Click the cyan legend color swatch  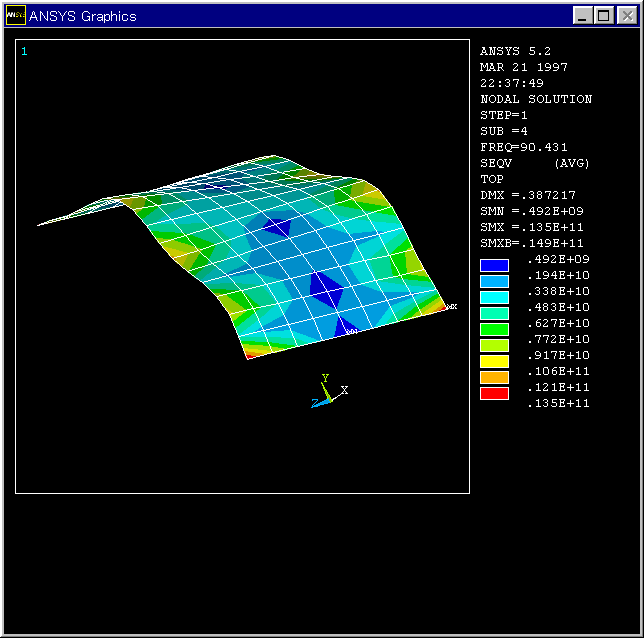[x=494, y=298]
